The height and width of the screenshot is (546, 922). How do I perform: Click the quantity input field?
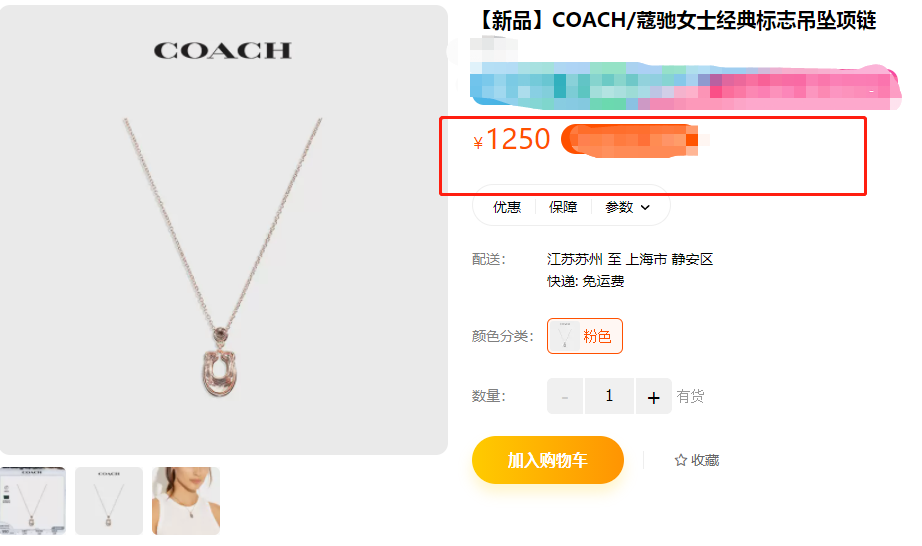pyautogui.click(x=609, y=396)
